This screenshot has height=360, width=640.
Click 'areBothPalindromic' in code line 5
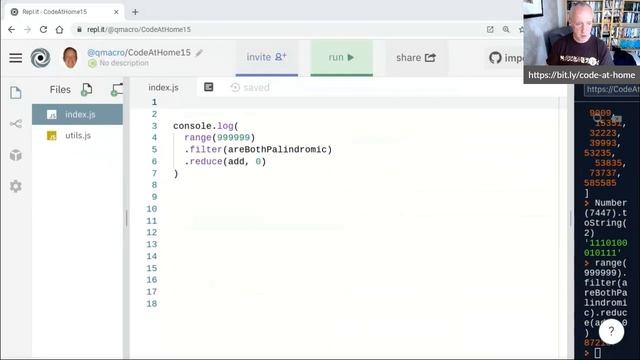pos(278,149)
